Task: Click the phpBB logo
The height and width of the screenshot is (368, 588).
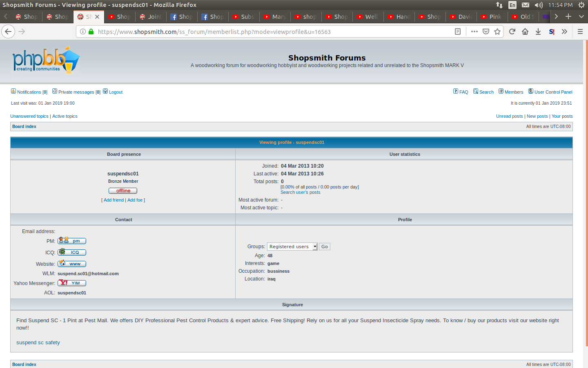Action: 46,60
